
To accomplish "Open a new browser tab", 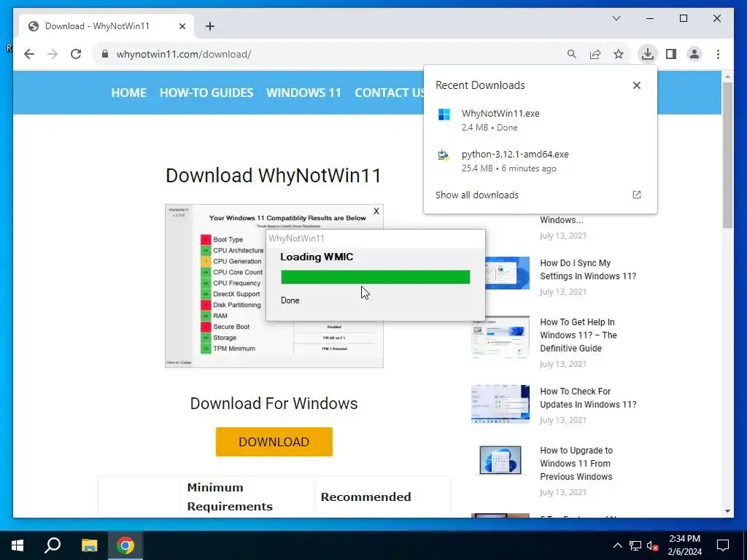I will coord(210,26).
